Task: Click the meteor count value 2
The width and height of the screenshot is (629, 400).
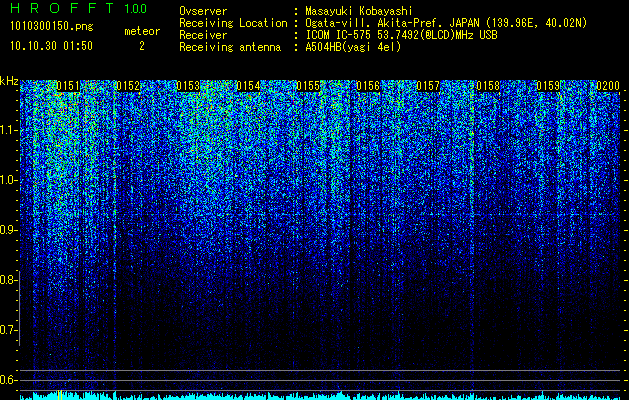Action: [x=142, y=46]
